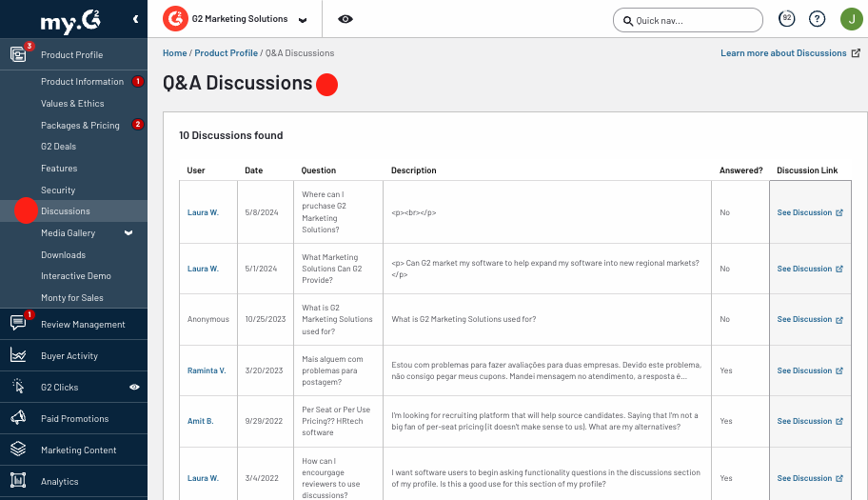Collapse the sidebar with the chevron arrow
The width and height of the screenshot is (868, 500).
tap(135, 19)
